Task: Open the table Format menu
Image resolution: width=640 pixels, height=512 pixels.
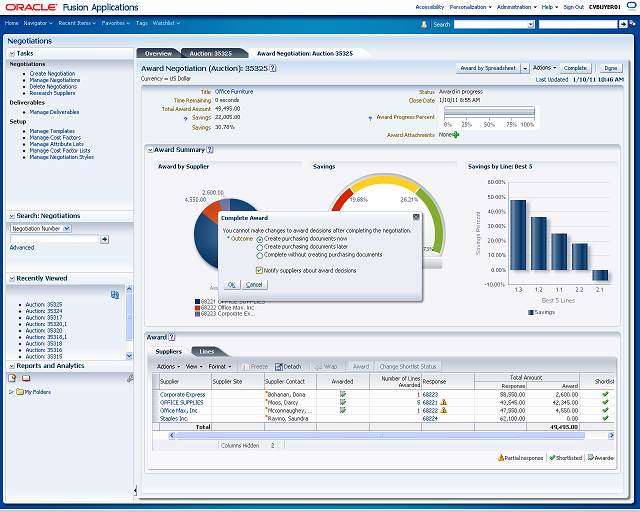Action: coord(220,367)
